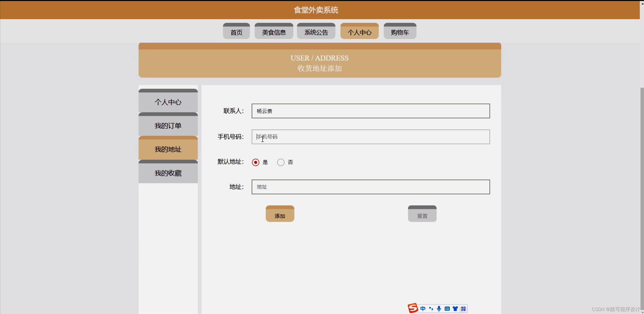Toggle the 中 Chinese/English mode icon
The width and height of the screenshot is (644, 314).
pyautogui.click(x=423, y=308)
